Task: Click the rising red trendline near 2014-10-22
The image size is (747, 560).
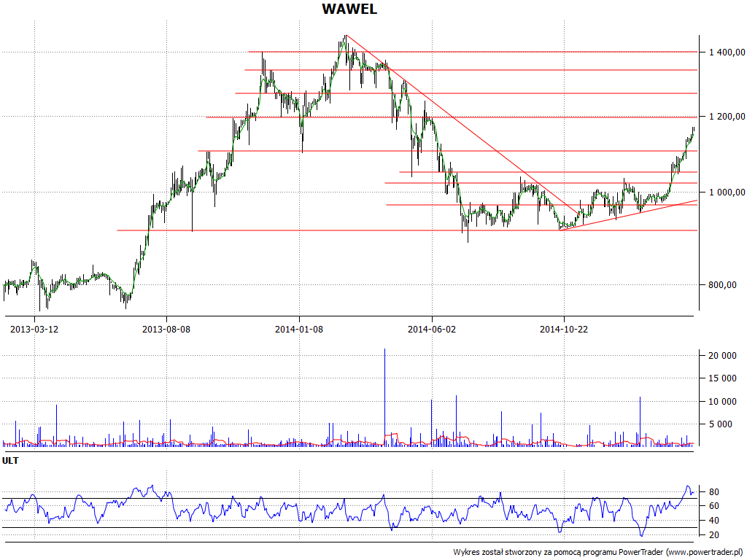Action: click(629, 215)
